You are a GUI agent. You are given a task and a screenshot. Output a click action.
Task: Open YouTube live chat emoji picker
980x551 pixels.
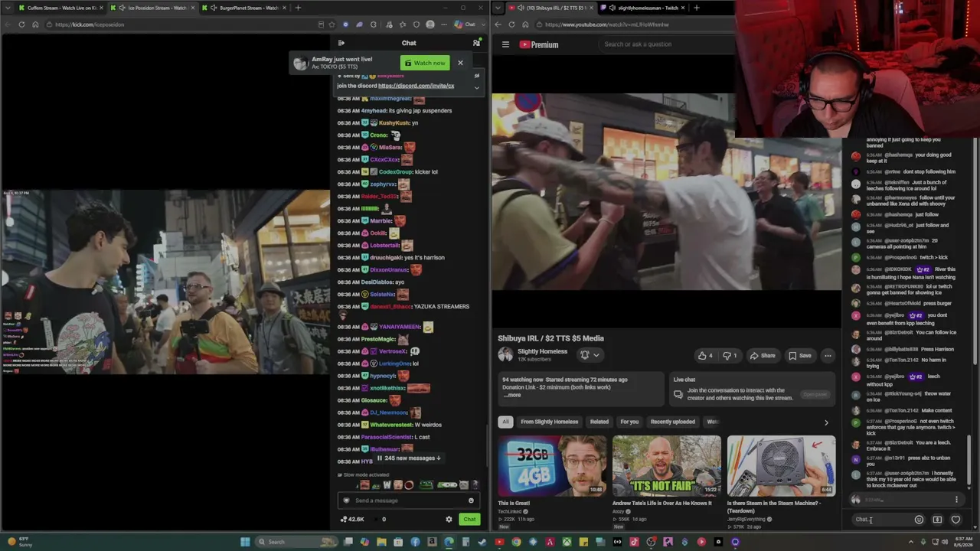[919, 520]
